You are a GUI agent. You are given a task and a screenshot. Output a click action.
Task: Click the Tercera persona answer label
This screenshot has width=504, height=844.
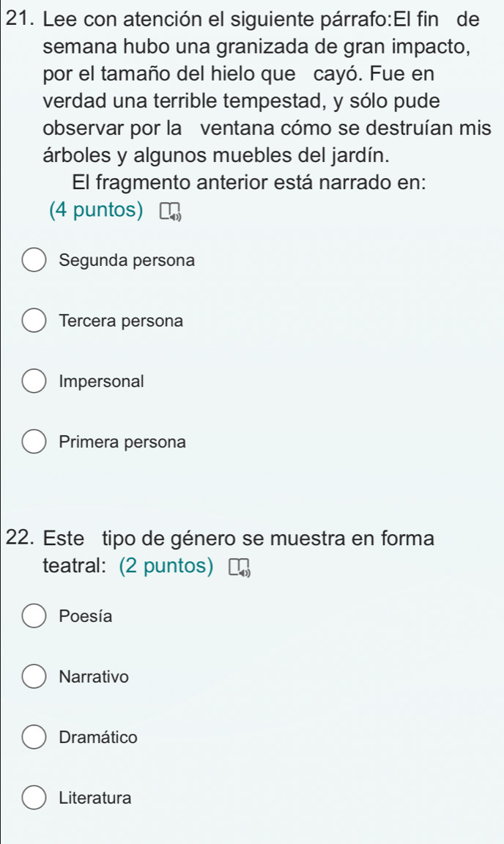tap(121, 322)
